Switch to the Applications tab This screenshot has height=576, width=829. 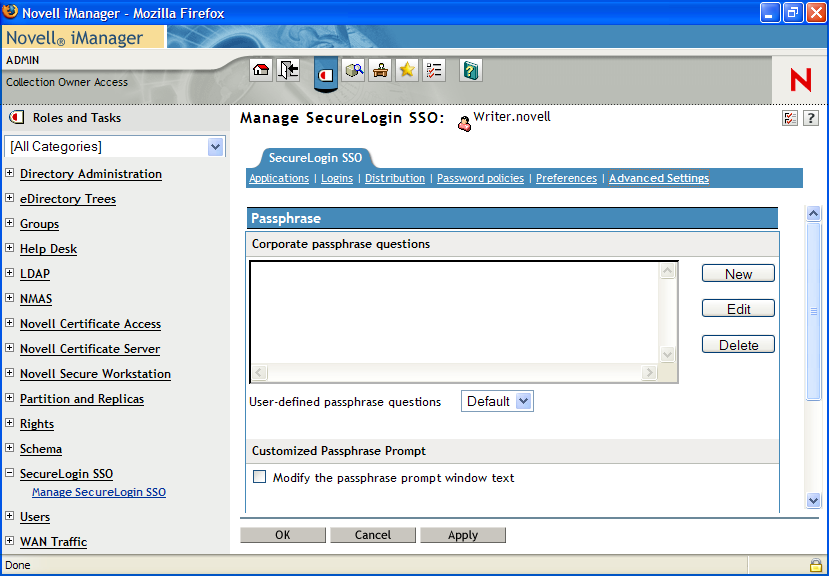pyautogui.click(x=279, y=178)
